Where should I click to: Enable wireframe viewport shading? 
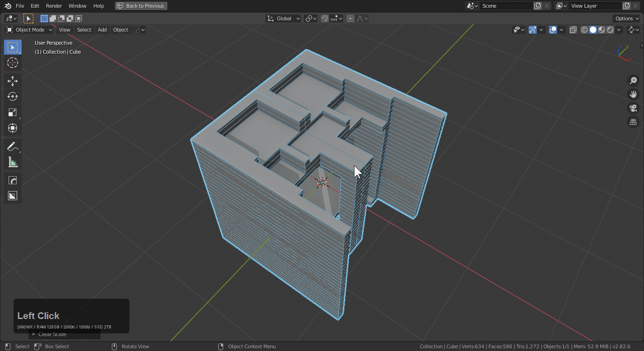584,30
